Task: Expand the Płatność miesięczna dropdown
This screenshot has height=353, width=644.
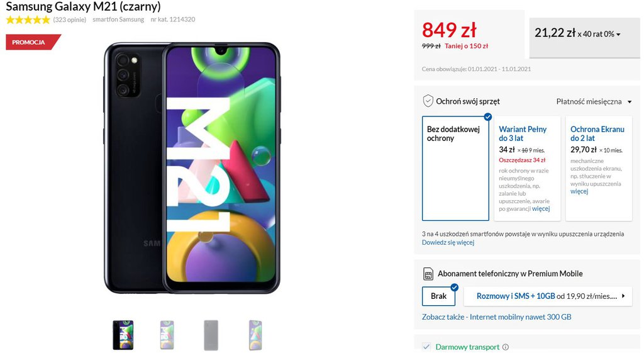Action: (594, 101)
